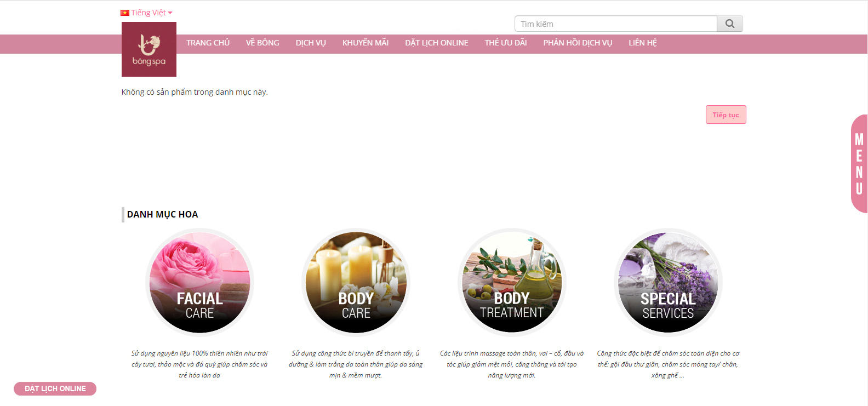
Task: Open the VỀ BÔNG menu item
Action: 262,43
